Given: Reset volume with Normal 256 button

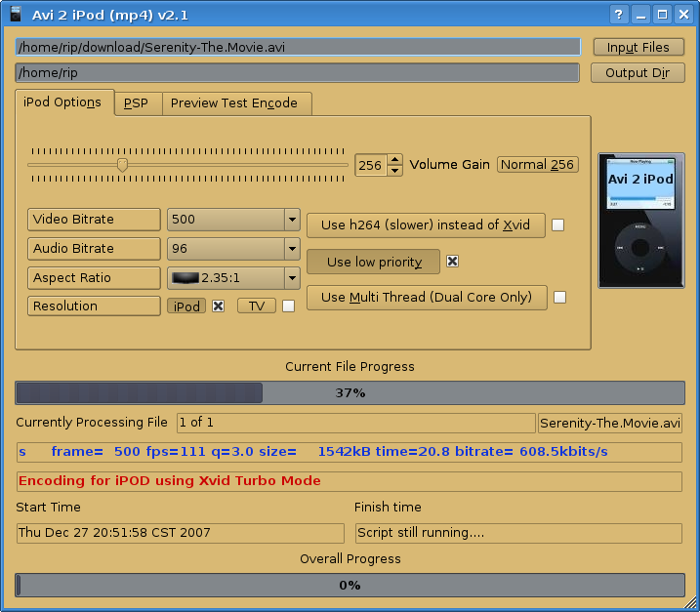Looking at the screenshot, I should point(538,164).
